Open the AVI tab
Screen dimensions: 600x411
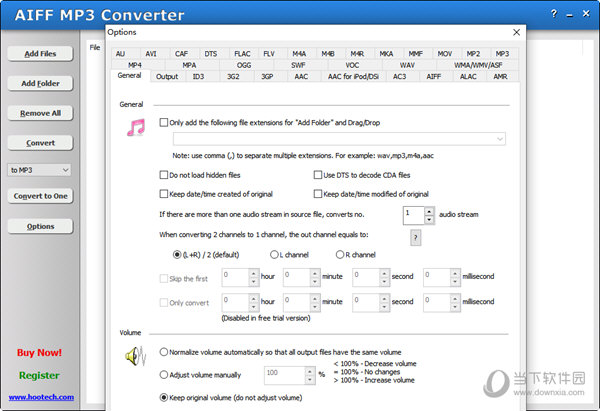(x=151, y=54)
